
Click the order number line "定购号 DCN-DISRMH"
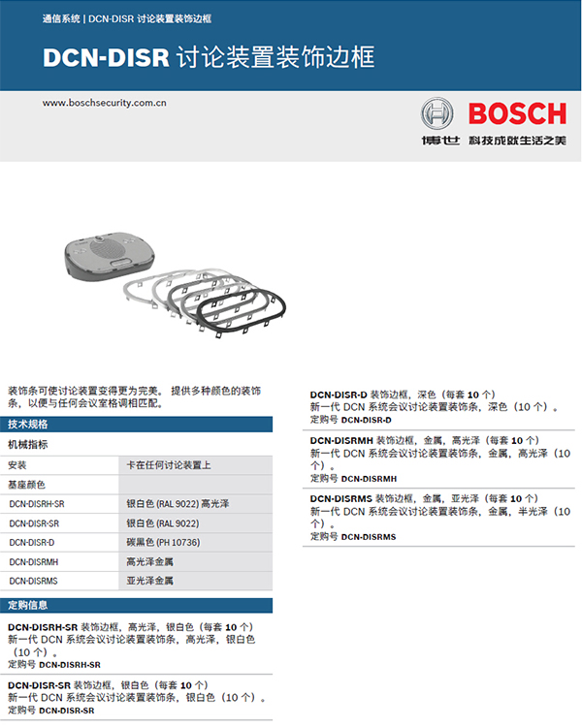coord(353,478)
